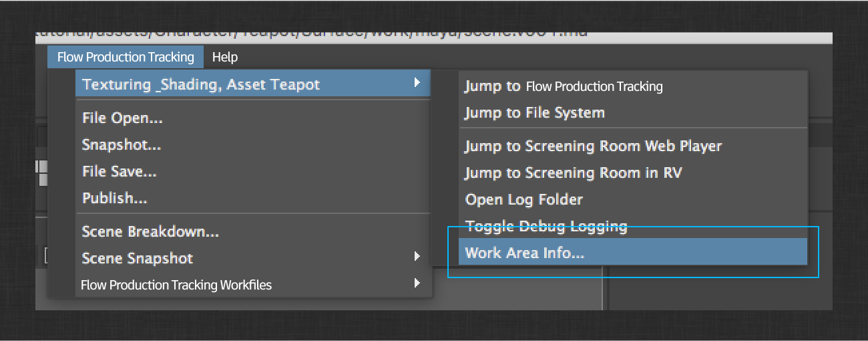Select Flow Production Tracking Workfiles label
The image size is (868, 341).
click(x=176, y=285)
